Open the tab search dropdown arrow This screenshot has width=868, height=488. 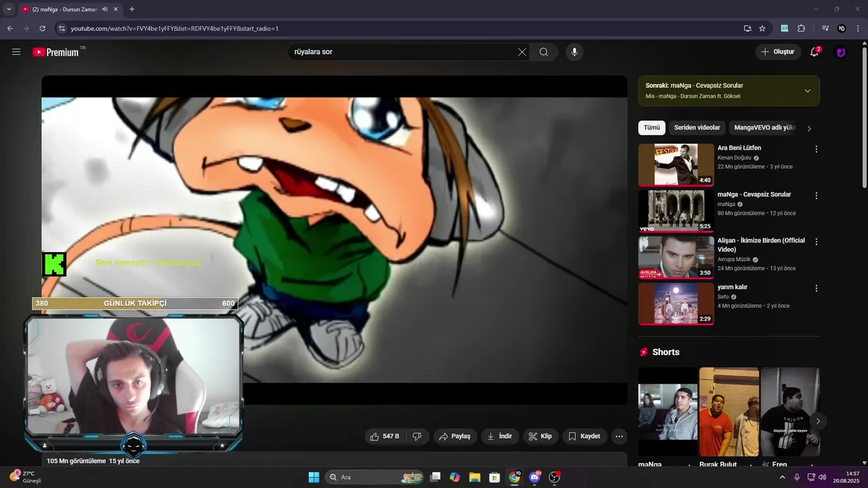8,9
